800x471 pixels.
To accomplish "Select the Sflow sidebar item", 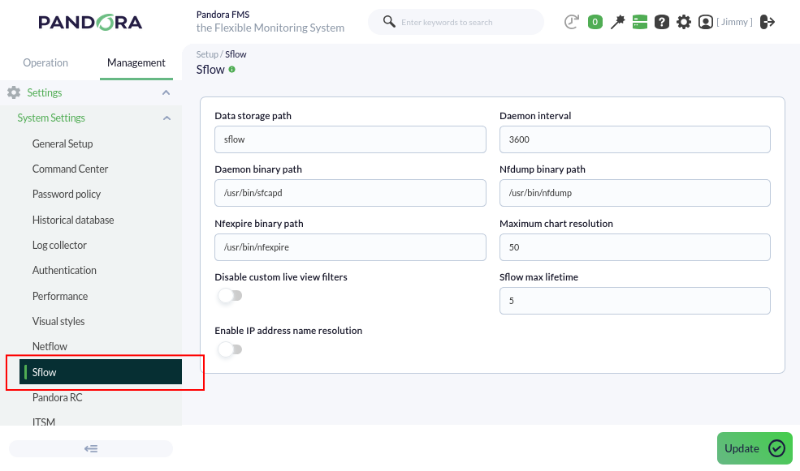I will click(101, 371).
